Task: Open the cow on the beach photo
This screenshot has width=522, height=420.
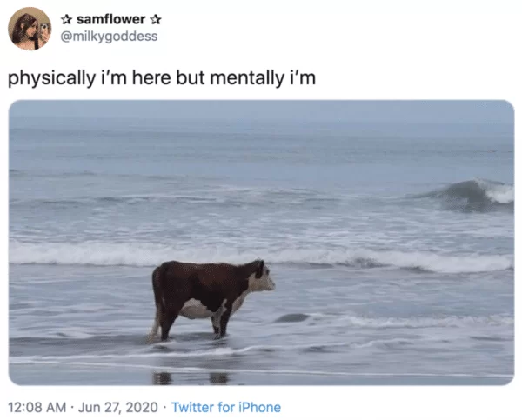Action: coord(261,243)
